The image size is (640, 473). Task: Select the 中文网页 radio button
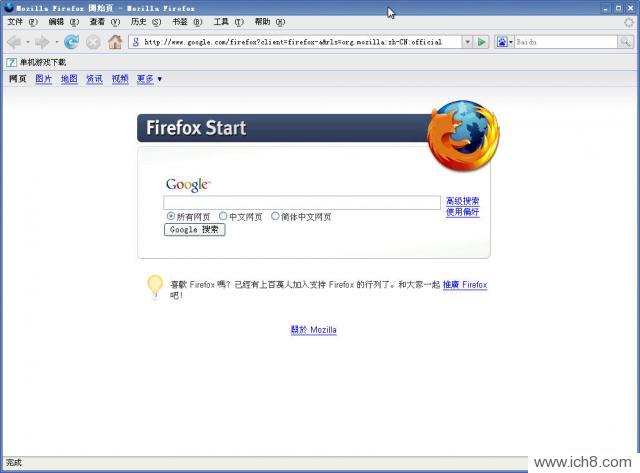(223, 216)
